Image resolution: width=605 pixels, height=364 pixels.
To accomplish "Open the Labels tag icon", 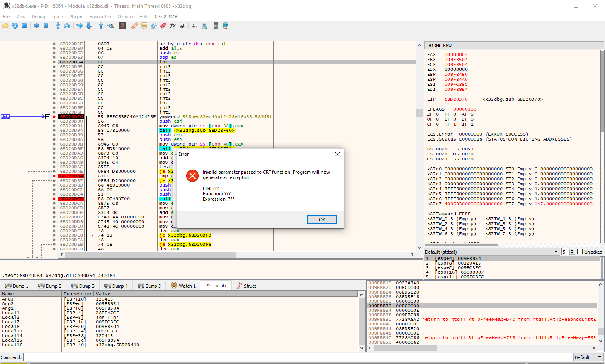I will pos(154,26).
